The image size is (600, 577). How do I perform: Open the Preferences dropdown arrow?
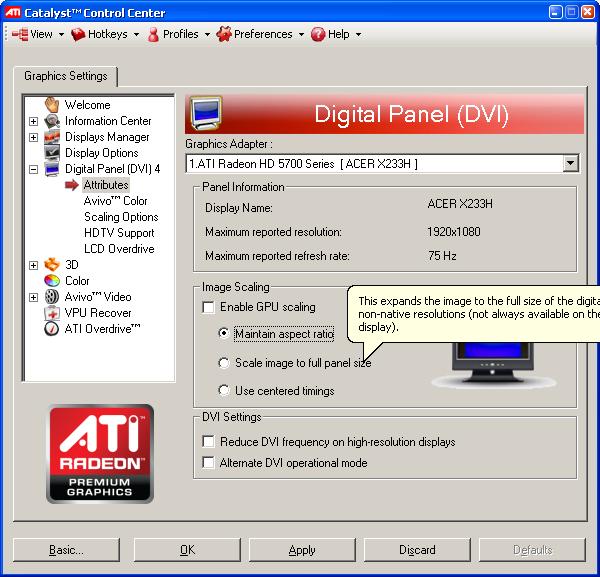(x=301, y=34)
